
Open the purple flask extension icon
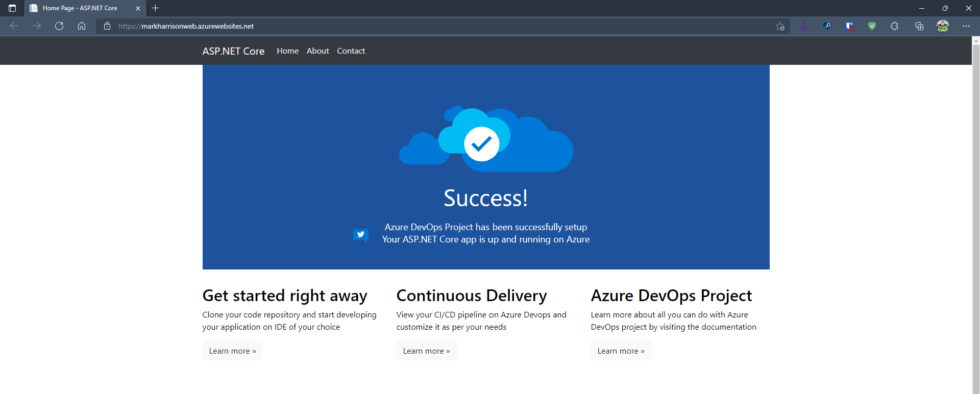click(804, 26)
